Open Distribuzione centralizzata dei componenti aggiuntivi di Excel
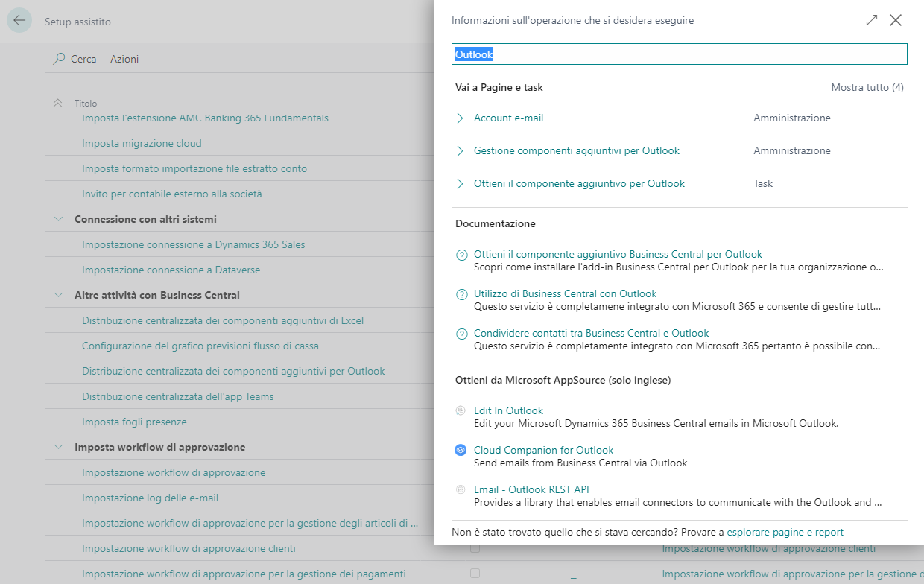Image resolution: width=924 pixels, height=584 pixels. point(223,320)
